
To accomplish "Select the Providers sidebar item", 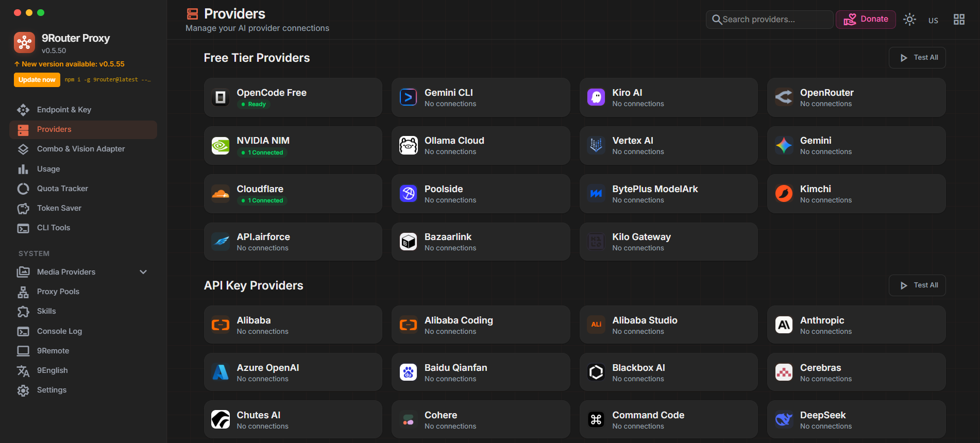I will [83, 129].
